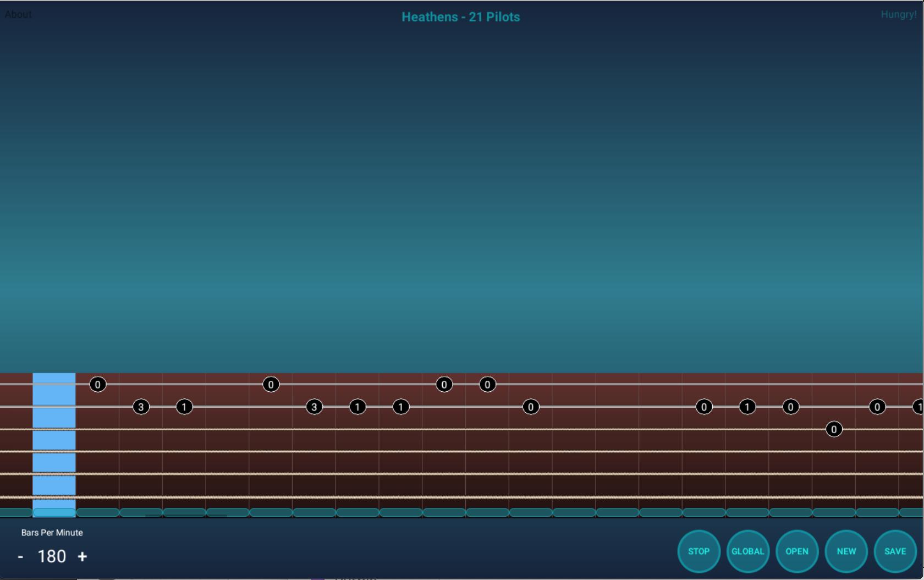This screenshot has height=580, width=924.
Task: Click the Bars Per Minute label
Action: point(52,533)
